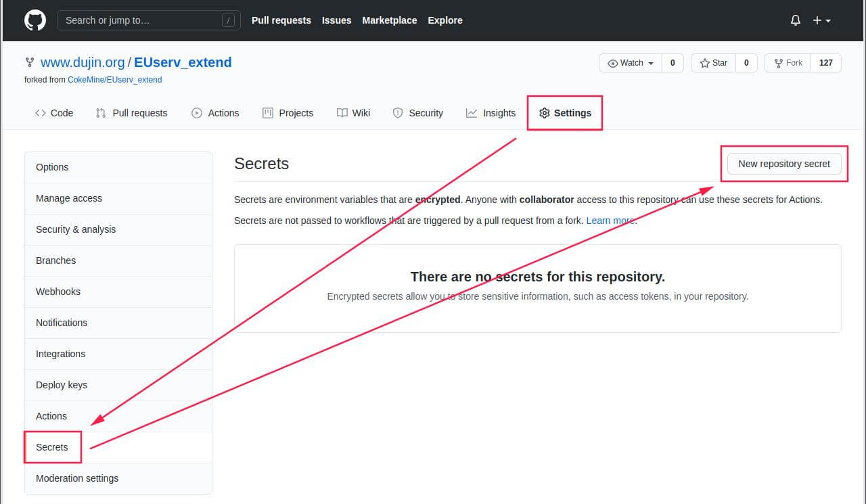Click the book icon on the Wiki tab
Viewport: 866px width, 504px height.
click(343, 113)
